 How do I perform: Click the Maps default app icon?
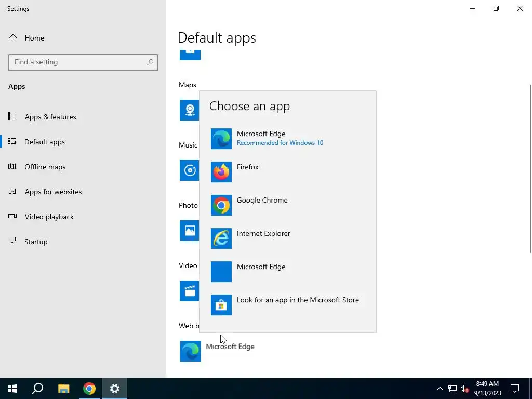[x=189, y=110]
